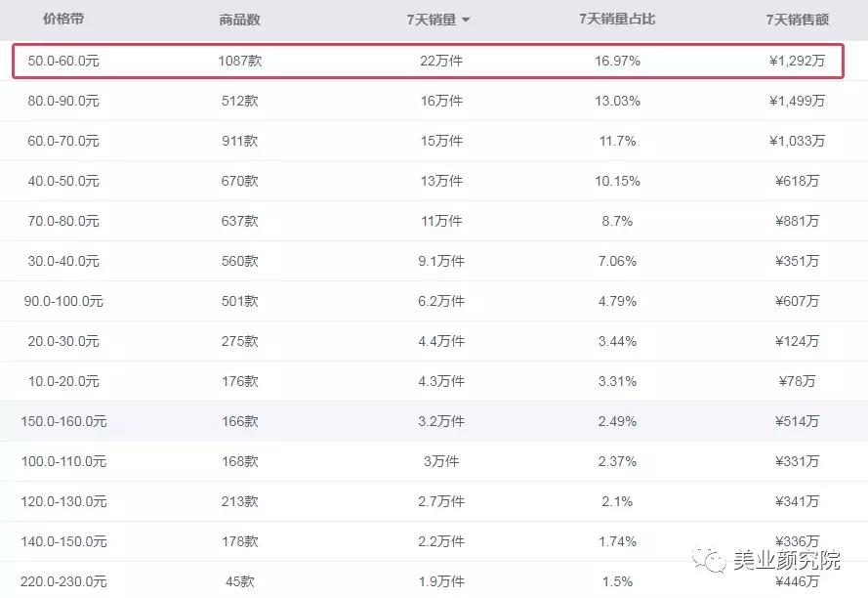The height and width of the screenshot is (598, 868).
Task: Open the 120.0-130.0元 price band row
Action: [x=63, y=501]
